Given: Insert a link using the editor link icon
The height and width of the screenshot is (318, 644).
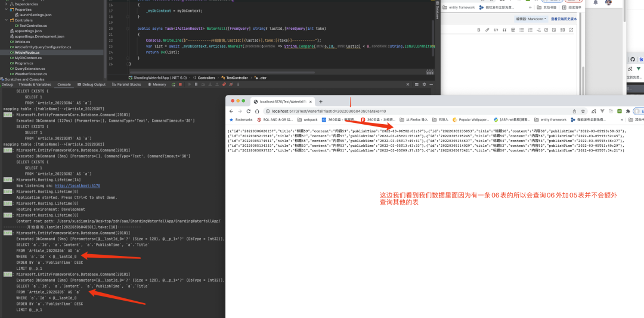Looking at the screenshot, I should coord(487,29).
